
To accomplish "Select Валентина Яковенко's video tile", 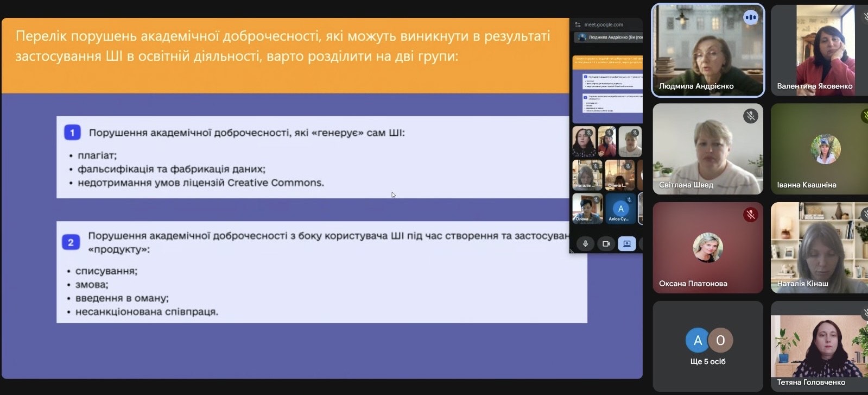I will (819, 50).
